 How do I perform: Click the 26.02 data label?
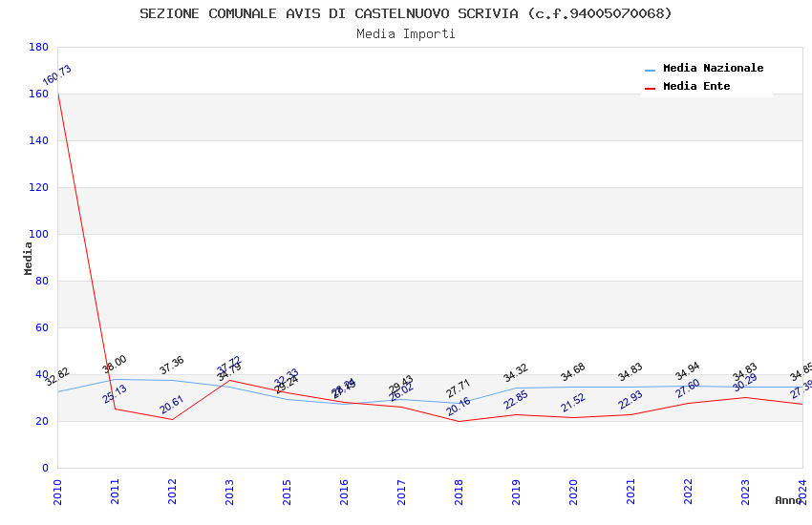(401, 392)
